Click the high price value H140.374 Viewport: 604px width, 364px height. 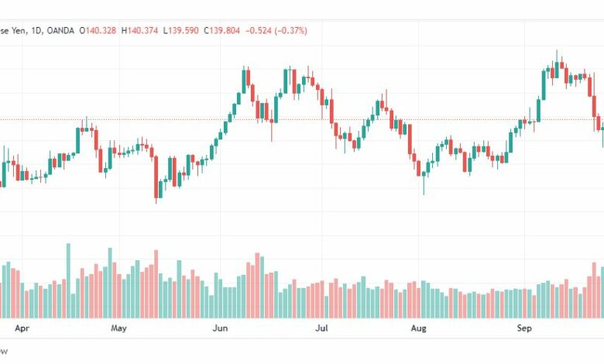[x=144, y=30]
